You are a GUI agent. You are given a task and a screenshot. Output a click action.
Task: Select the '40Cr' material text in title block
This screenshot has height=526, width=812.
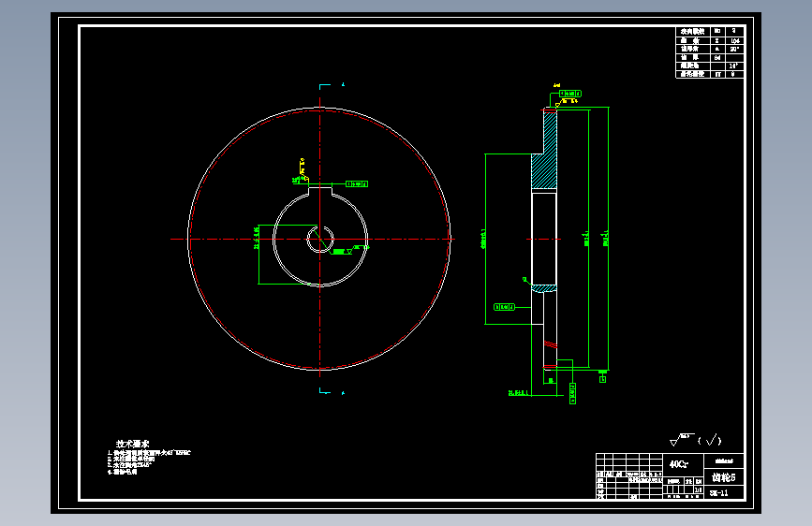click(679, 464)
